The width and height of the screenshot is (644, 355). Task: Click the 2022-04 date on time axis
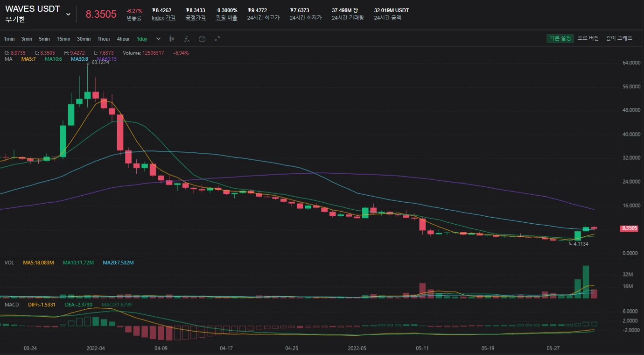[96, 348]
